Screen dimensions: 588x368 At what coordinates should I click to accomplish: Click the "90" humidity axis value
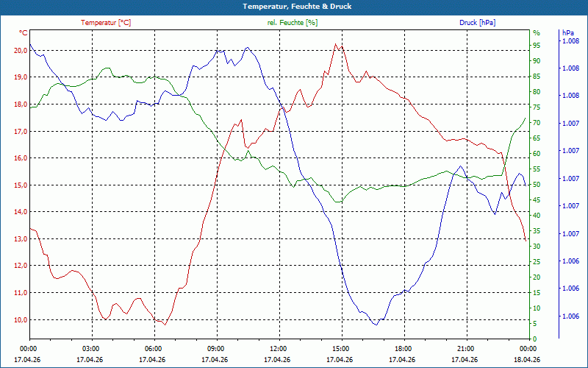(x=537, y=61)
